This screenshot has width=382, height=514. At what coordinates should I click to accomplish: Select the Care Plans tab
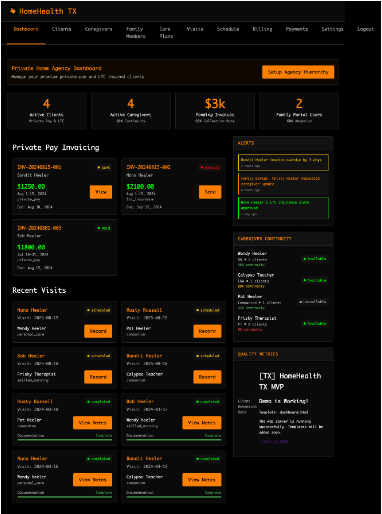point(166,33)
